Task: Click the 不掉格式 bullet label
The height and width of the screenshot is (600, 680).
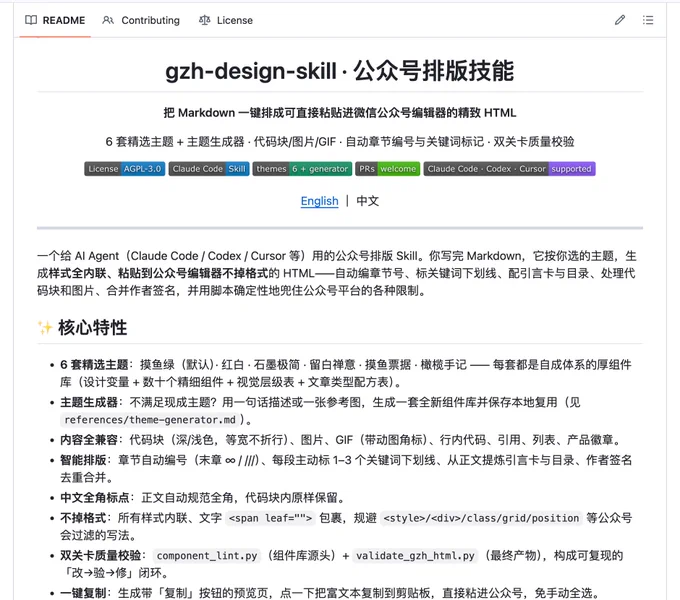Action: click(x=83, y=518)
